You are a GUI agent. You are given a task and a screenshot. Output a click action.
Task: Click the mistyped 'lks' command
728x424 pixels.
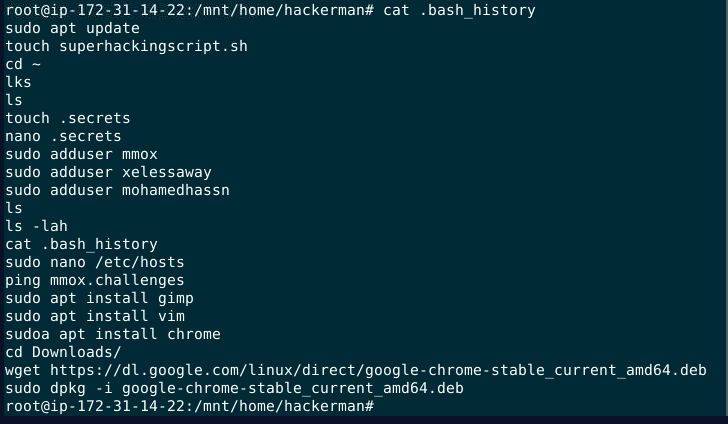(18, 82)
